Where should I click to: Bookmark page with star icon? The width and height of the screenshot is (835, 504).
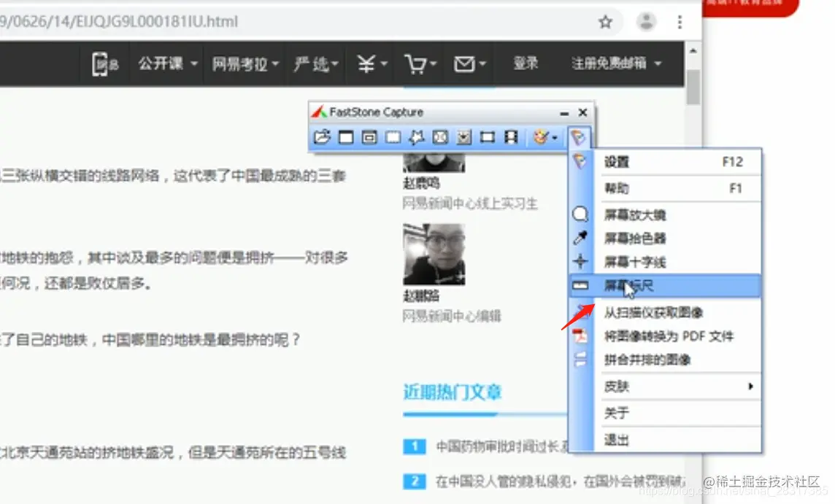pos(606,22)
